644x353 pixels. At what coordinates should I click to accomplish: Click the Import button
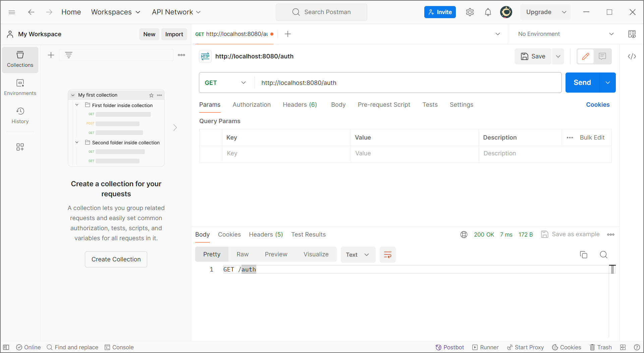click(x=174, y=34)
